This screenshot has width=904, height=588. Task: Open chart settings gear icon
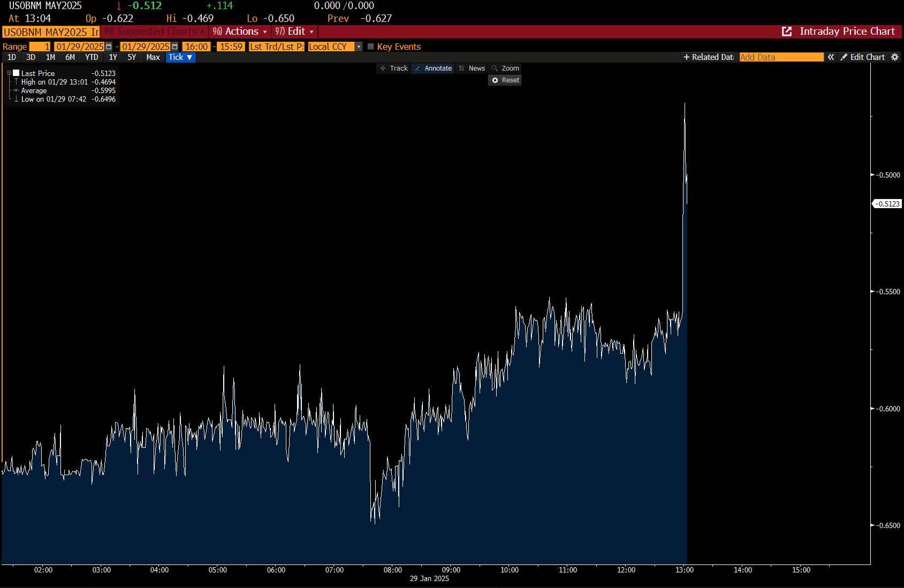(895, 57)
